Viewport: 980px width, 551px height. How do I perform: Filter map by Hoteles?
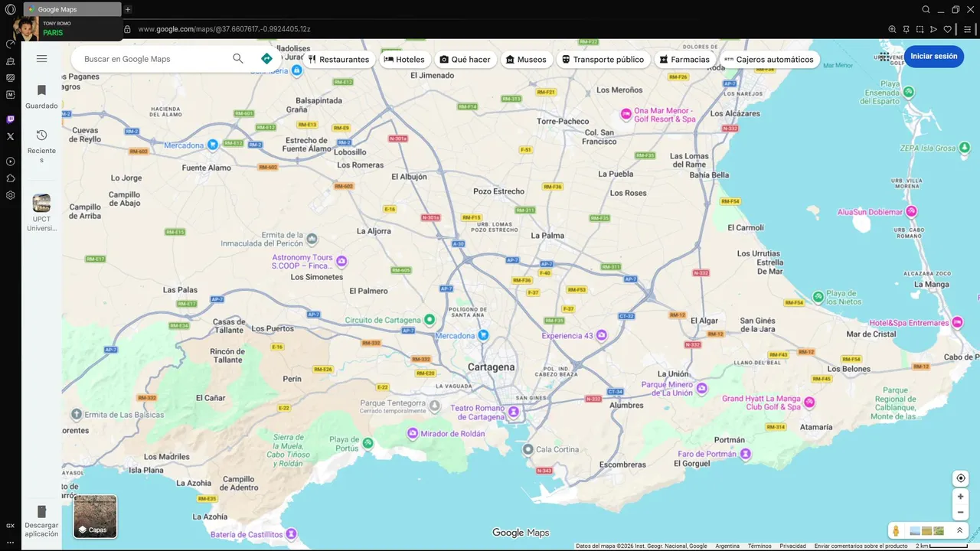pos(404,59)
